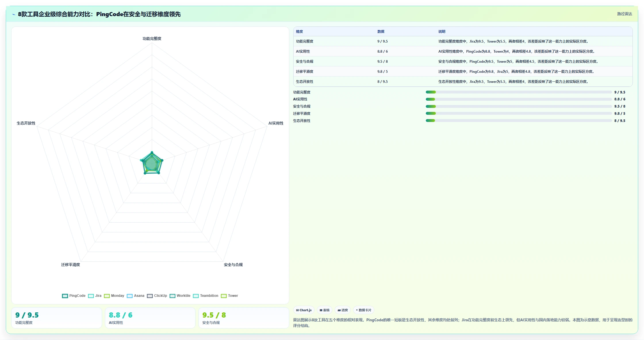
Task: Click the 安全与合规 radar axis label
Action: 233,265
